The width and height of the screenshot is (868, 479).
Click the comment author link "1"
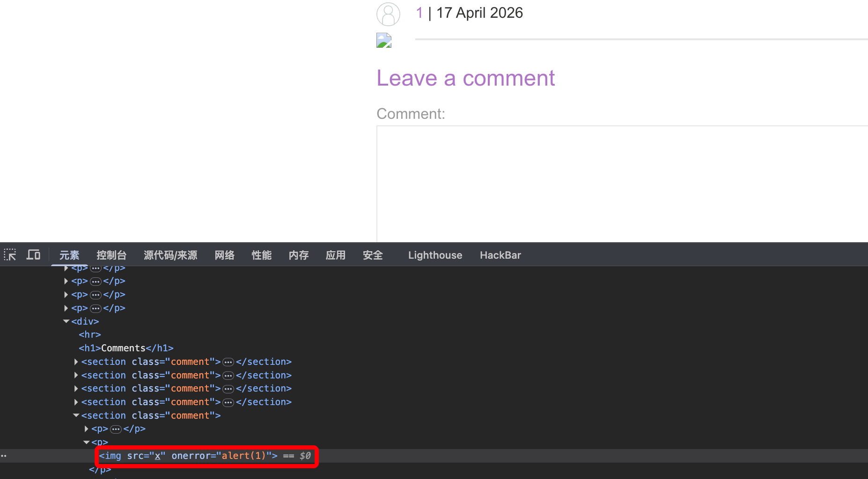419,13
